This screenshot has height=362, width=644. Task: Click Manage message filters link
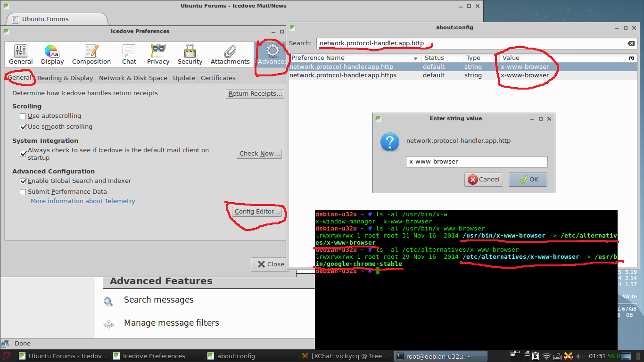pos(172,323)
